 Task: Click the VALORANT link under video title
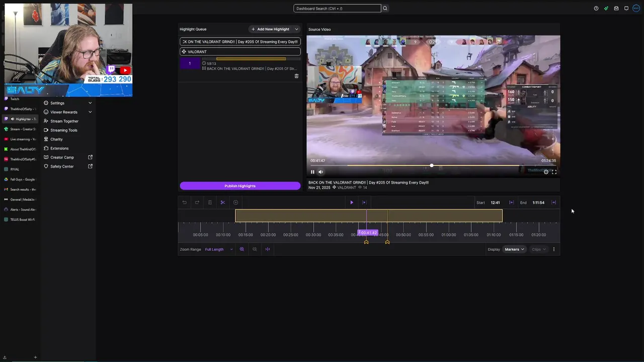coord(347,188)
